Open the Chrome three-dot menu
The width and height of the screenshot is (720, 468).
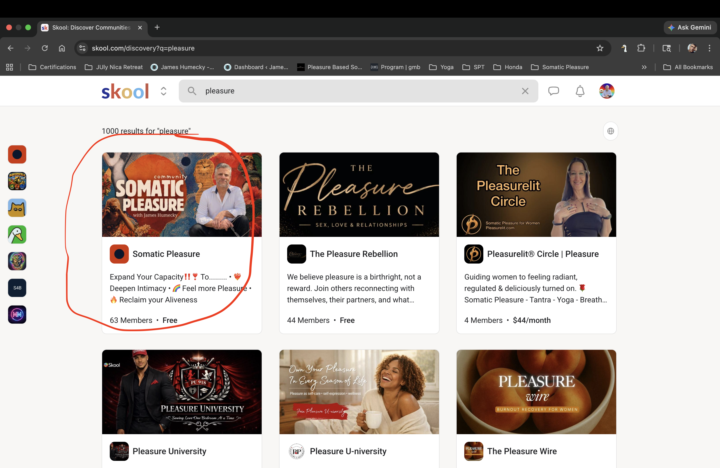[x=709, y=48]
